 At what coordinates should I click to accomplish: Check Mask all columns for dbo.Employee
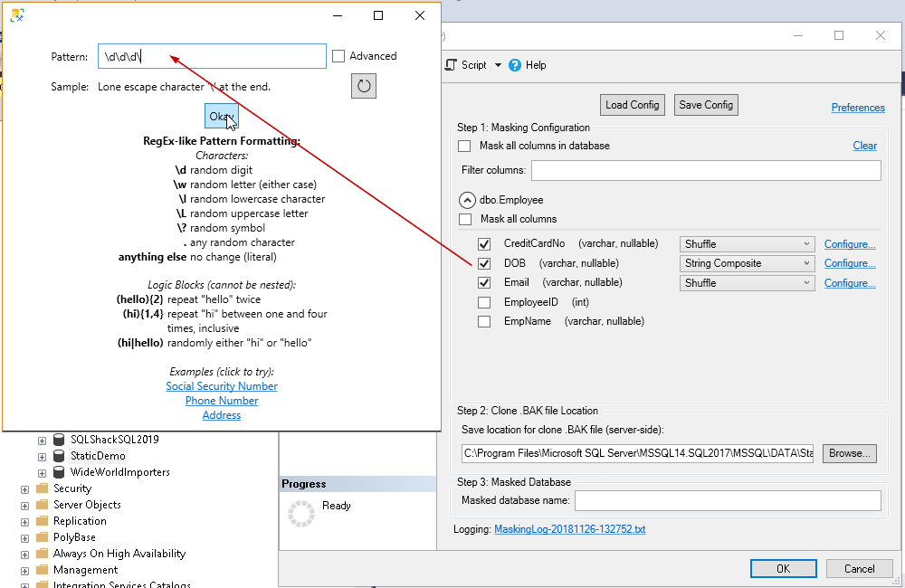(x=464, y=219)
